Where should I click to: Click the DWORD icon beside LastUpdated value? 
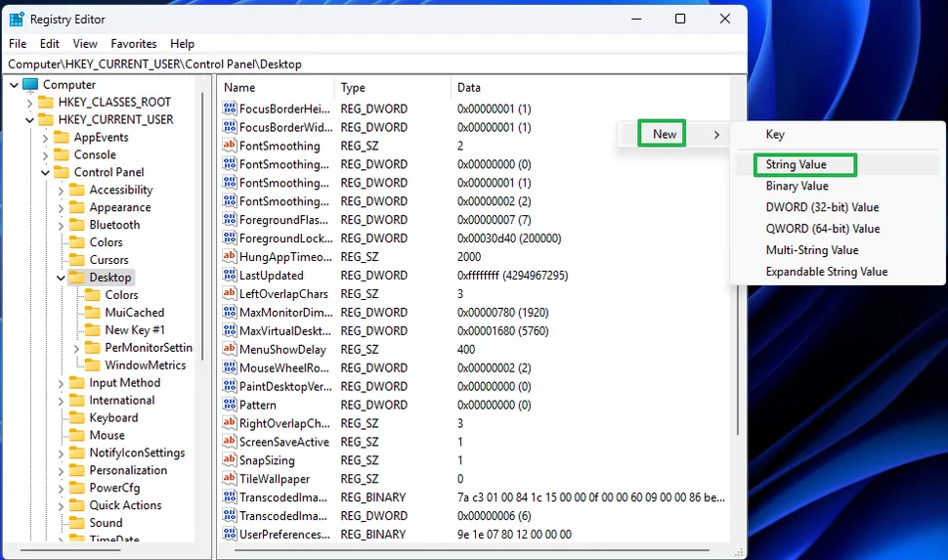point(230,276)
